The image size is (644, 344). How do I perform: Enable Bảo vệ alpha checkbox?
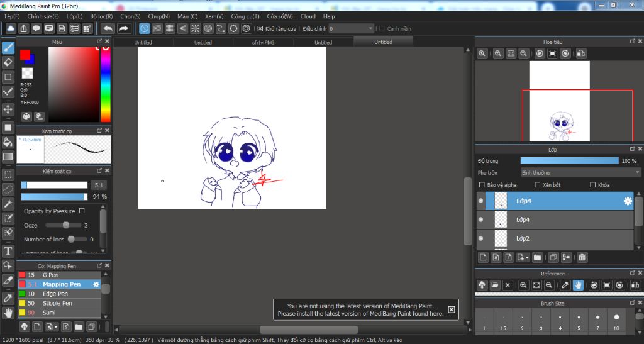click(482, 185)
